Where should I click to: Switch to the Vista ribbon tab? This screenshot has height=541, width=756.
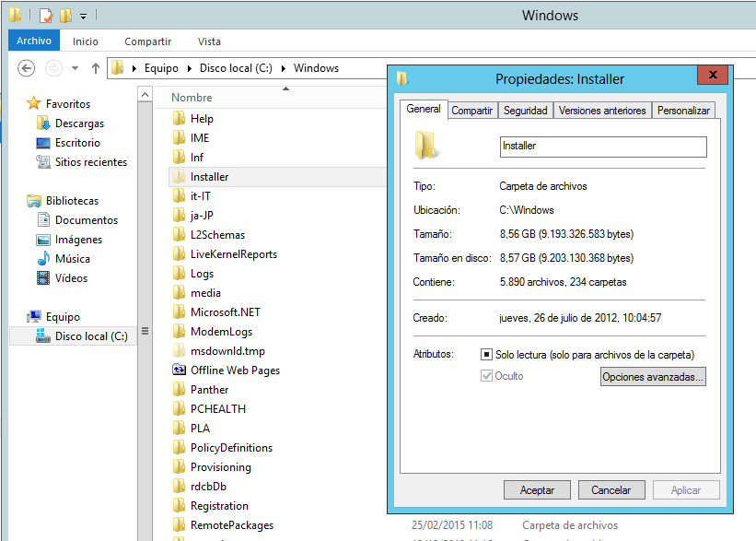coord(209,41)
